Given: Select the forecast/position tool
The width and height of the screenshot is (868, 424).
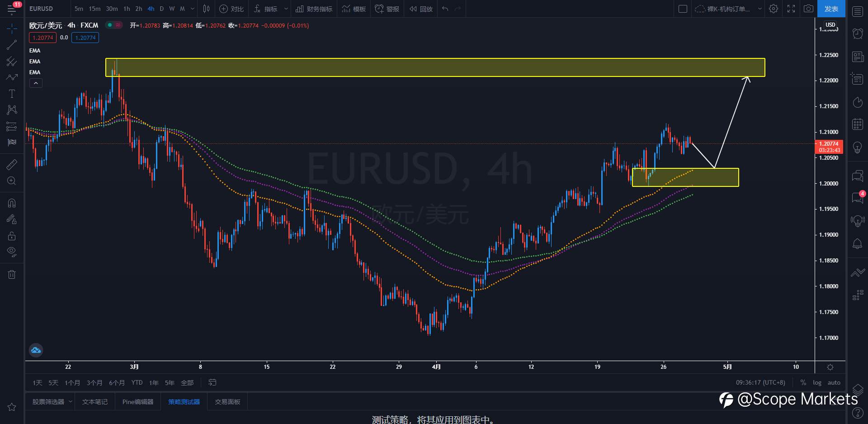Looking at the screenshot, I should 12,126.
